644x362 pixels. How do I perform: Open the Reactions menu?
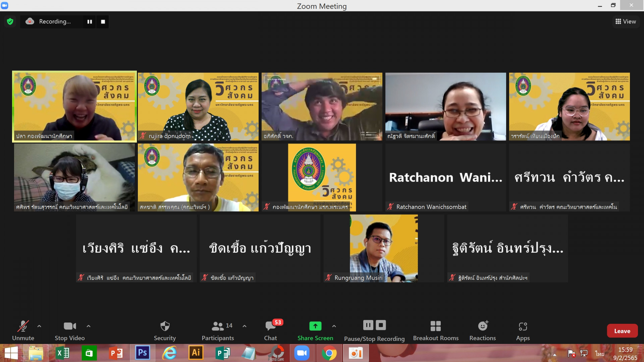(x=483, y=330)
